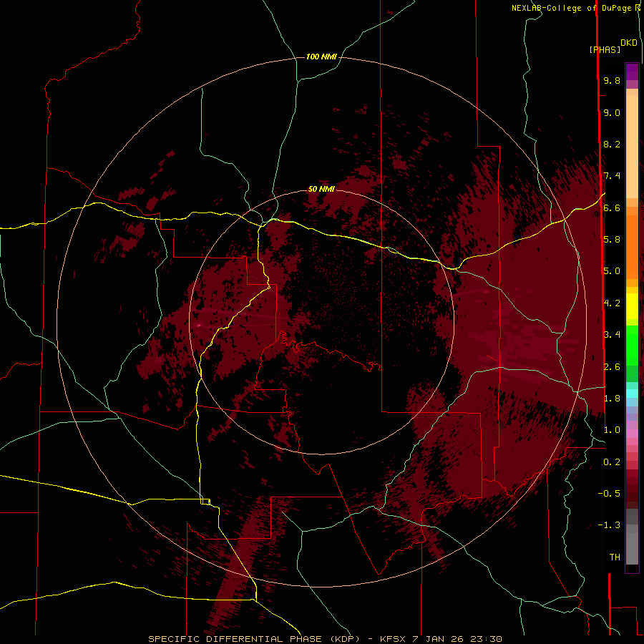644x644 pixels.
Task: Click the 9.0 legend value
Action: point(612,112)
